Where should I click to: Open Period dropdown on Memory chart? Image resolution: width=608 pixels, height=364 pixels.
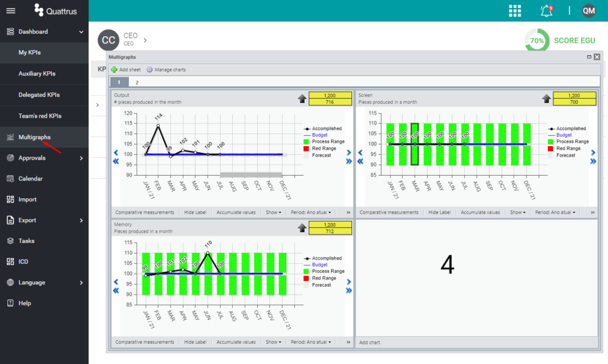[311, 342]
